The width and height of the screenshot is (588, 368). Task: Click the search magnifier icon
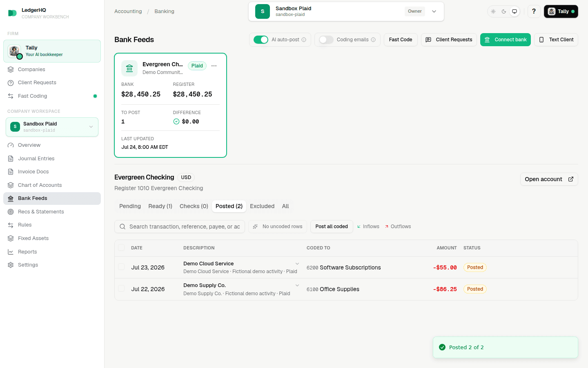(x=122, y=227)
